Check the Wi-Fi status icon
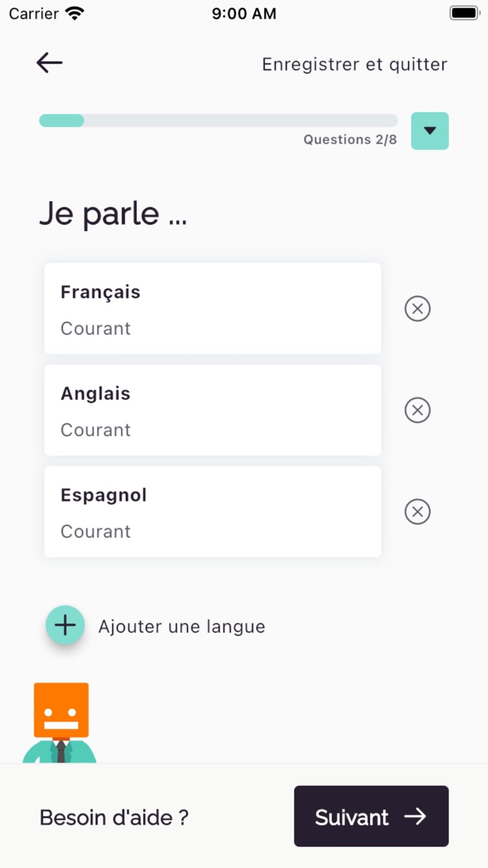This screenshot has height=868, width=488. (x=74, y=13)
